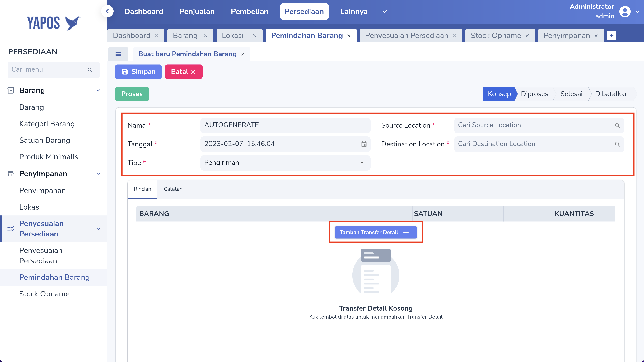Open the Persediaan top menu

(x=304, y=12)
